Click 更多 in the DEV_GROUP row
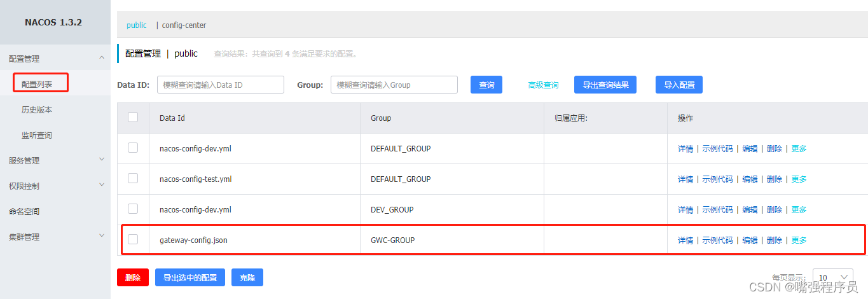868x299 pixels. pos(799,209)
